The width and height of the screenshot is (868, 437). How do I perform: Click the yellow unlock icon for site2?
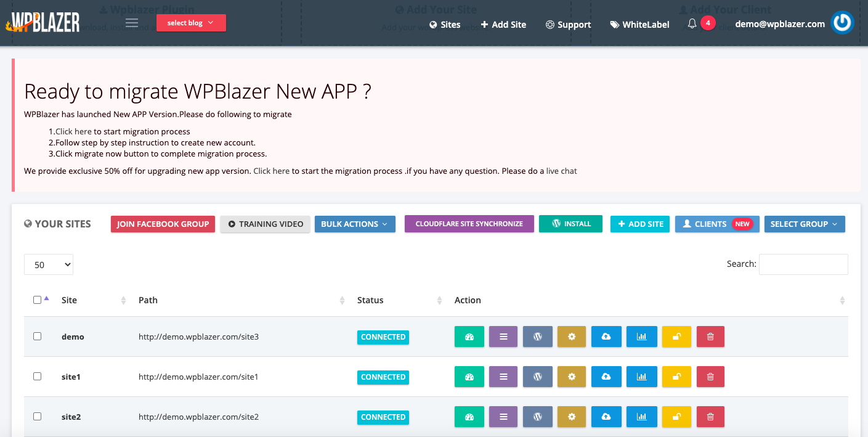pyautogui.click(x=676, y=417)
